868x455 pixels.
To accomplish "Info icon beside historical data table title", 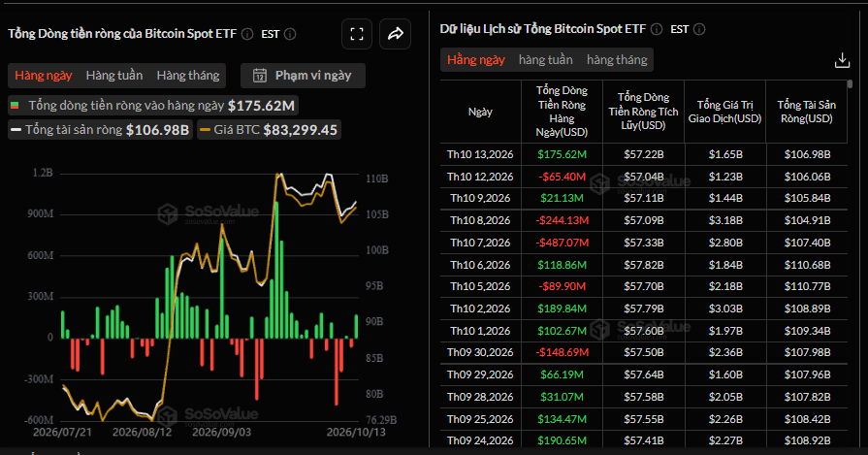I will tap(657, 29).
